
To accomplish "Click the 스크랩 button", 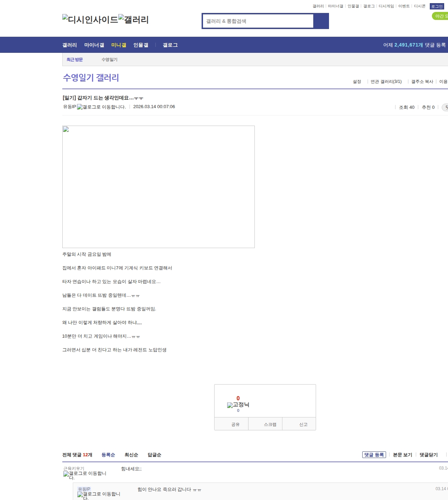I will coord(265,424).
